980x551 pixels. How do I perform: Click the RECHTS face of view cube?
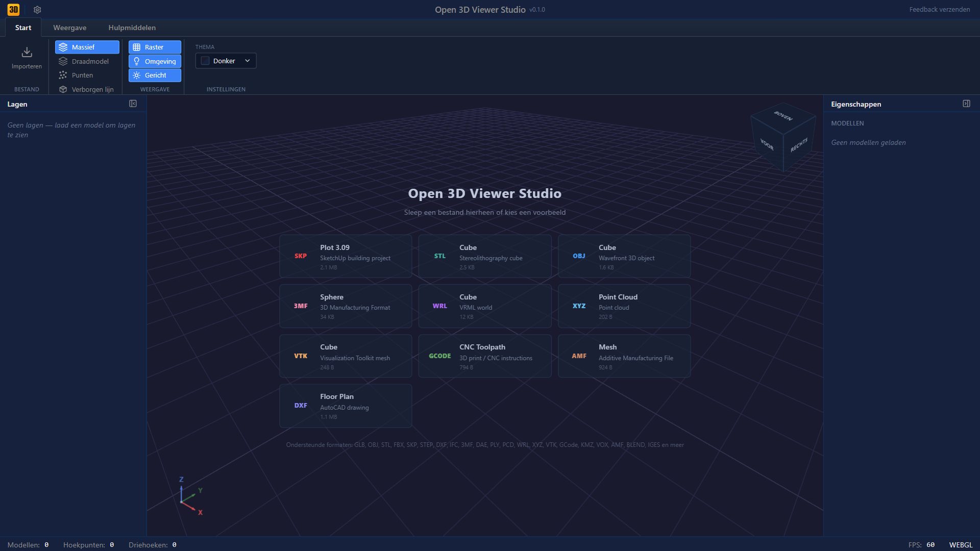click(799, 144)
